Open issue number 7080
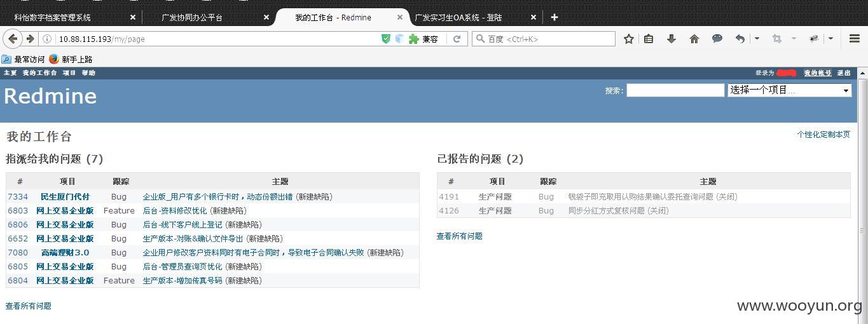This screenshot has width=868, height=324. pyautogui.click(x=18, y=253)
